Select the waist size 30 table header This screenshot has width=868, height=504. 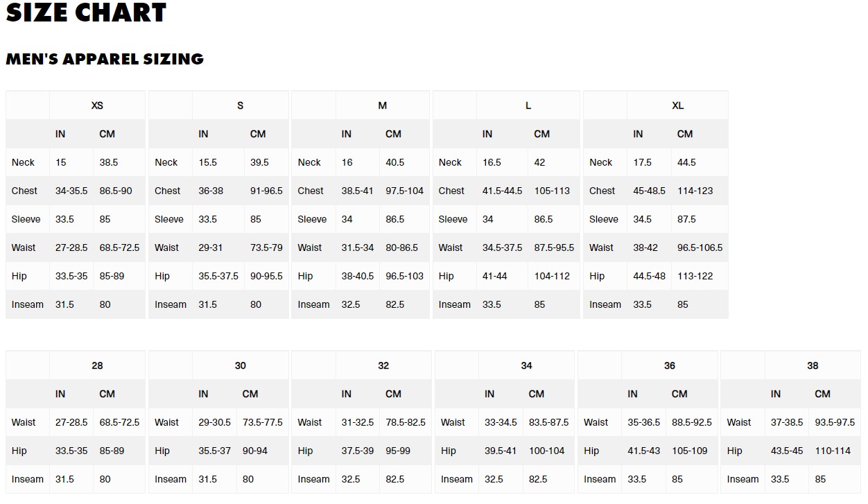click(x=240, y=365)
